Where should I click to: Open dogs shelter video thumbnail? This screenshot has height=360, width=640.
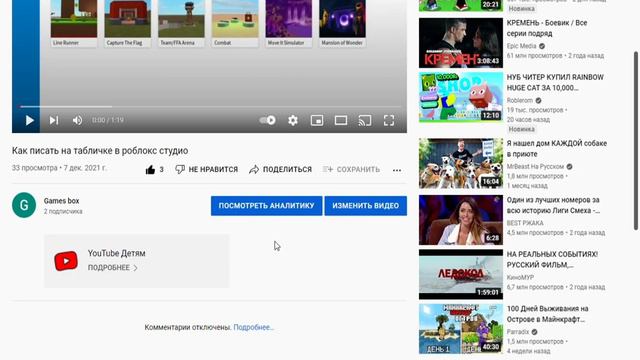[461, 163]
